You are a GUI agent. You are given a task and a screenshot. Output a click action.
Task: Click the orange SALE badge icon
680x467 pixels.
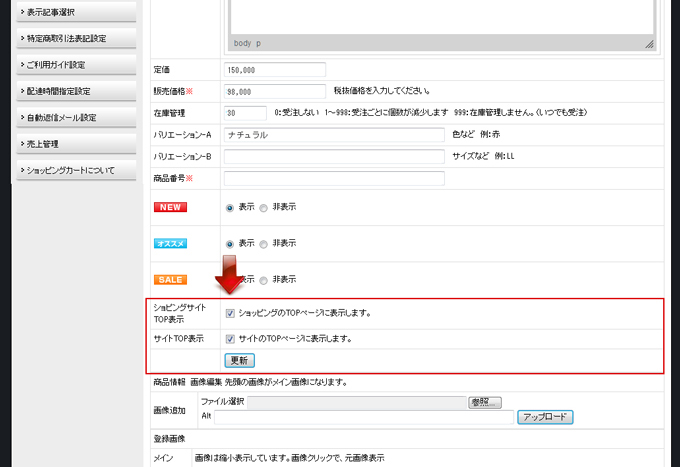pyautogui.click(x=170, y=279)
